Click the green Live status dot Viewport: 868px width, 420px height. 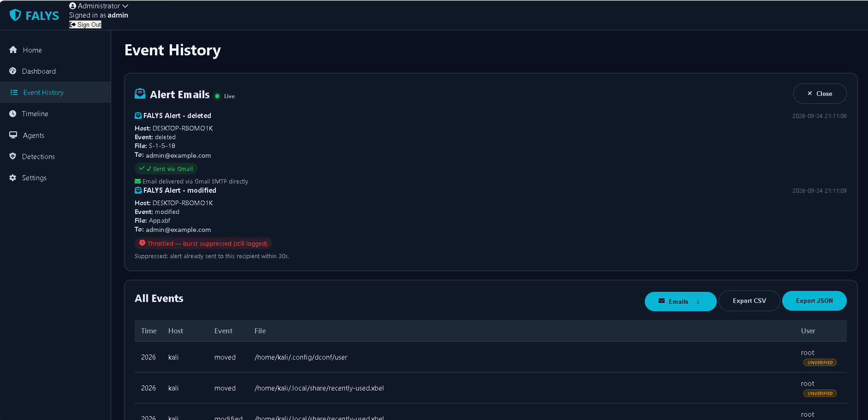coord(217,96)
